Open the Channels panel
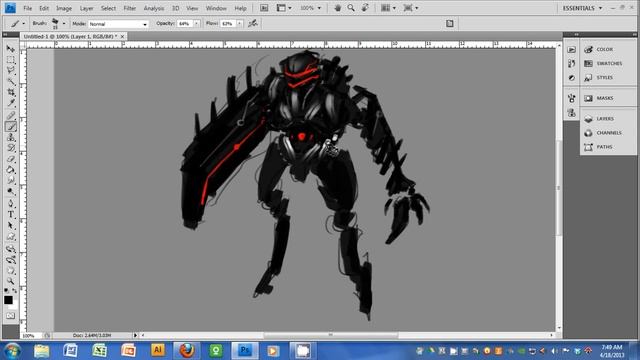Viewport: 640px width, 360px height. pyautogui.click(x=608, y=133)
